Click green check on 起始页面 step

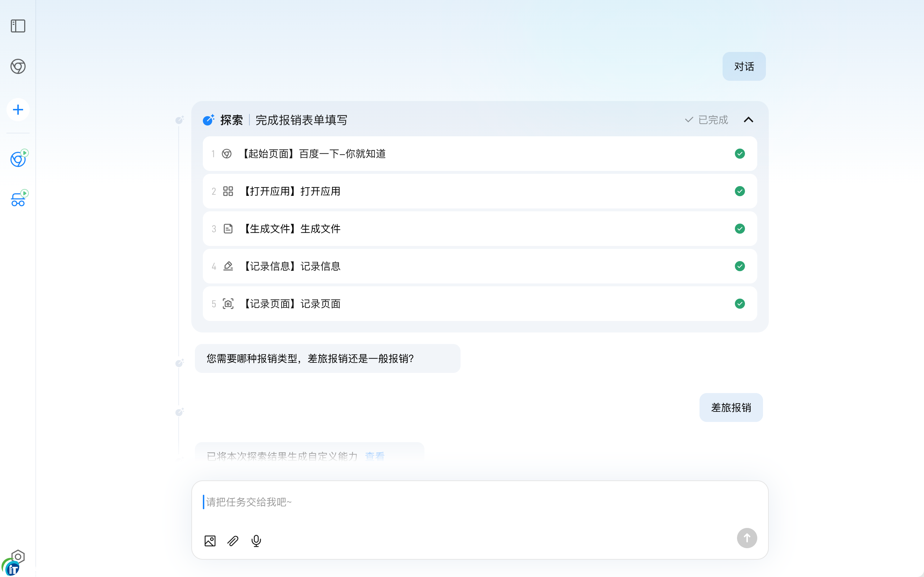point(740,154)
